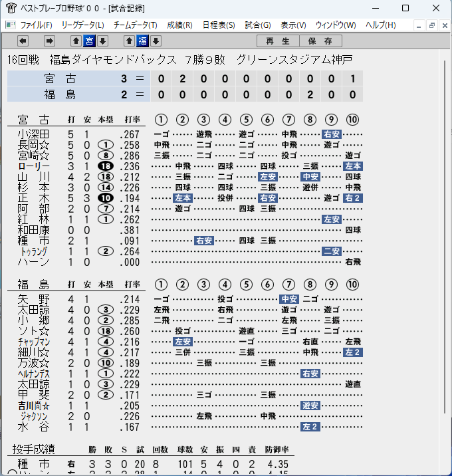Click the up arrow beside 福 team button
The height and width of the screenshot is (476, 452).
(x=130, y=41)
